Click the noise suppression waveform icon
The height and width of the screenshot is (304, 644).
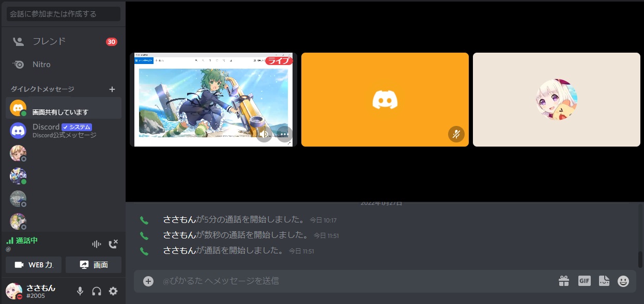coord(96,244)
